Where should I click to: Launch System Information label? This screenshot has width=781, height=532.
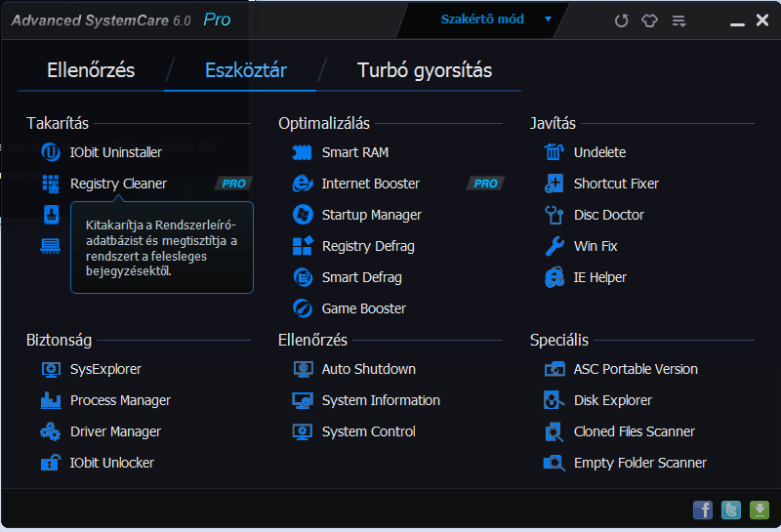click(381, 400)
